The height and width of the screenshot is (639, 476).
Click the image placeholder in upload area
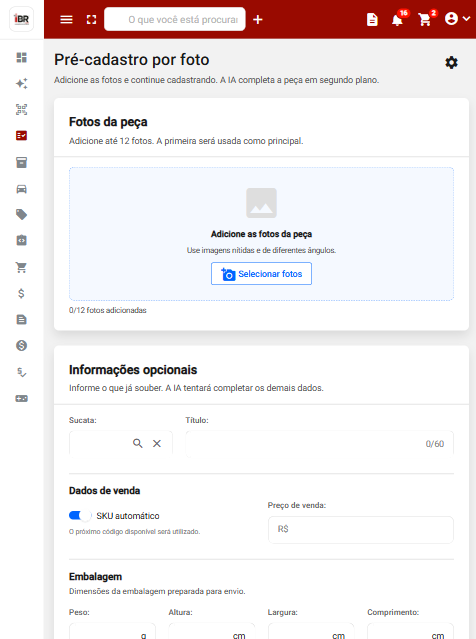pos(261,203)
